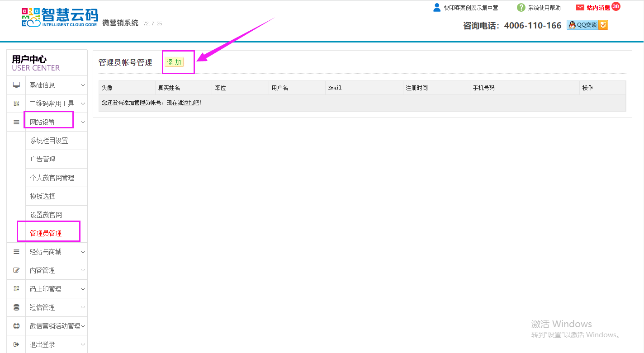Click the green question mark help icon
This screenshot has height=353, width=644.
tap(521, 8)
